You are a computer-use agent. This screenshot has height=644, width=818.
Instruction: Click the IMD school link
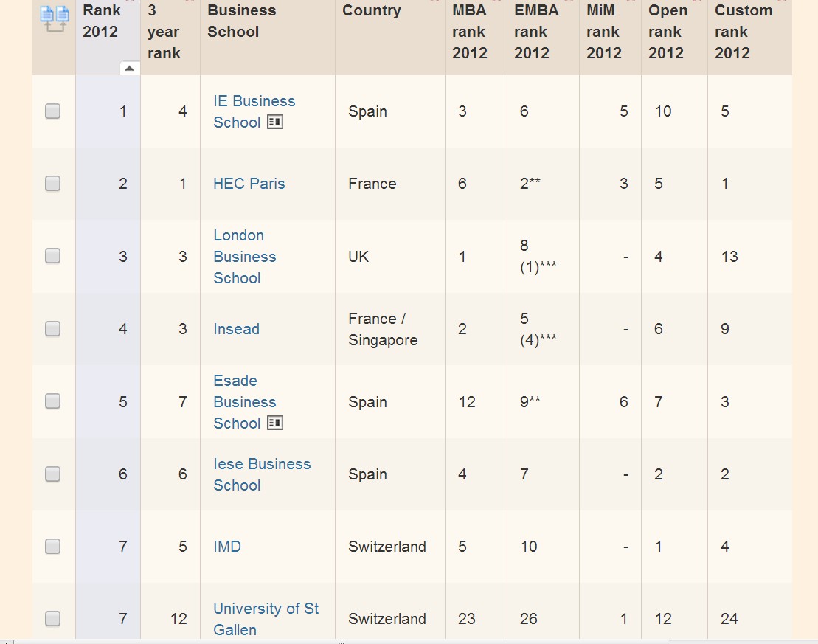coord(226,547)
